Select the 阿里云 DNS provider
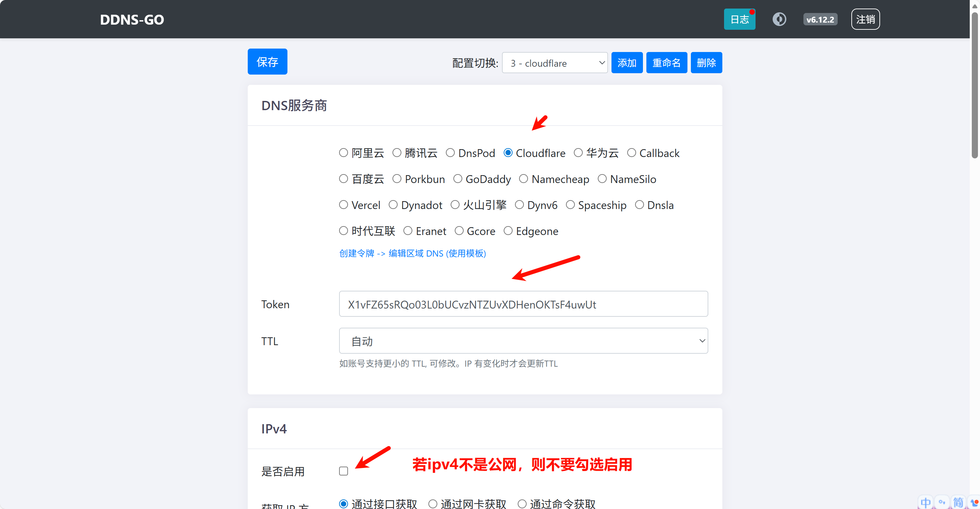The width and height of the screenshot is (980, 509). [x=344, y=153]
